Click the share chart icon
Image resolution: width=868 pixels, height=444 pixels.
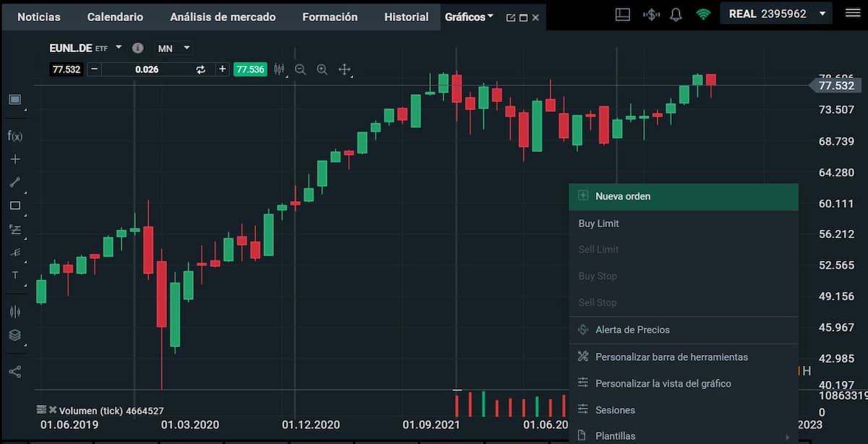[15, 372]
